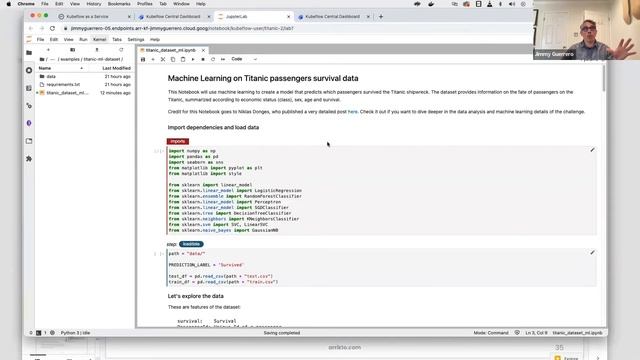The width and height of the screenshot is (640, 360).
Task: Restart kernel and run all cells icon
Action: point(223,59)
